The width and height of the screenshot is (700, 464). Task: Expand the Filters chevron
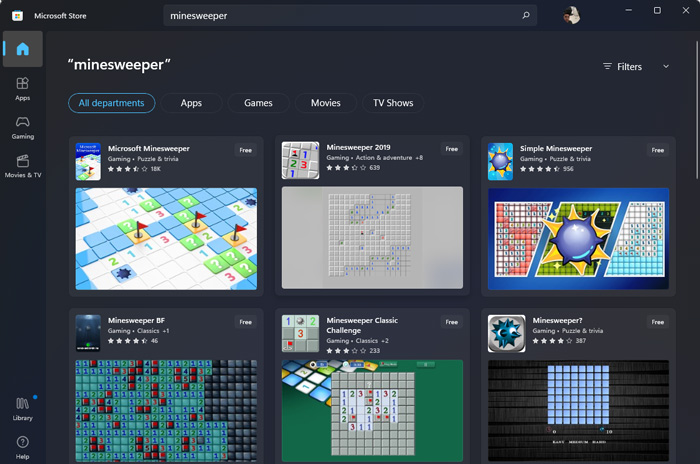(666, 66)
